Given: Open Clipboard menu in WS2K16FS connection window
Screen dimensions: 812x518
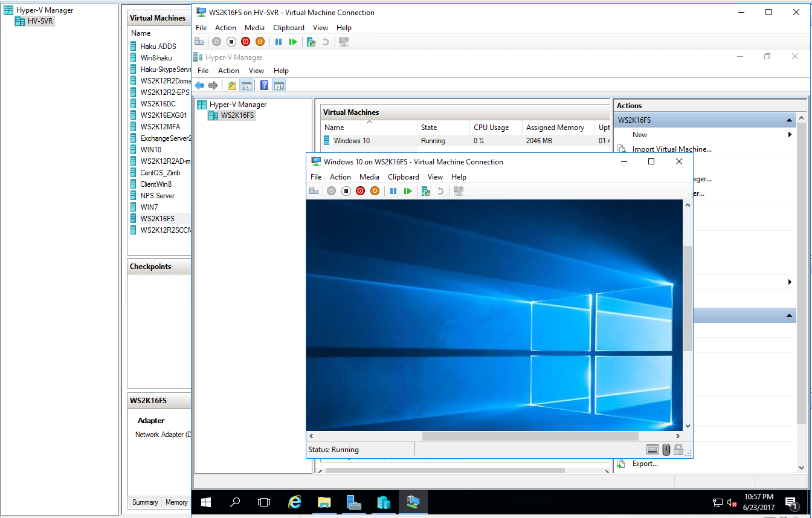Looking at the screenshot, I should tap(289, 28).
